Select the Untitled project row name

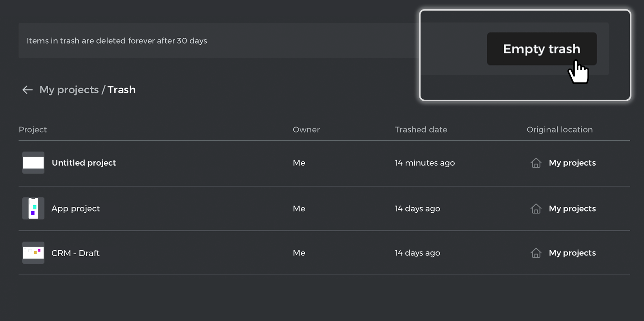(84, 163)
